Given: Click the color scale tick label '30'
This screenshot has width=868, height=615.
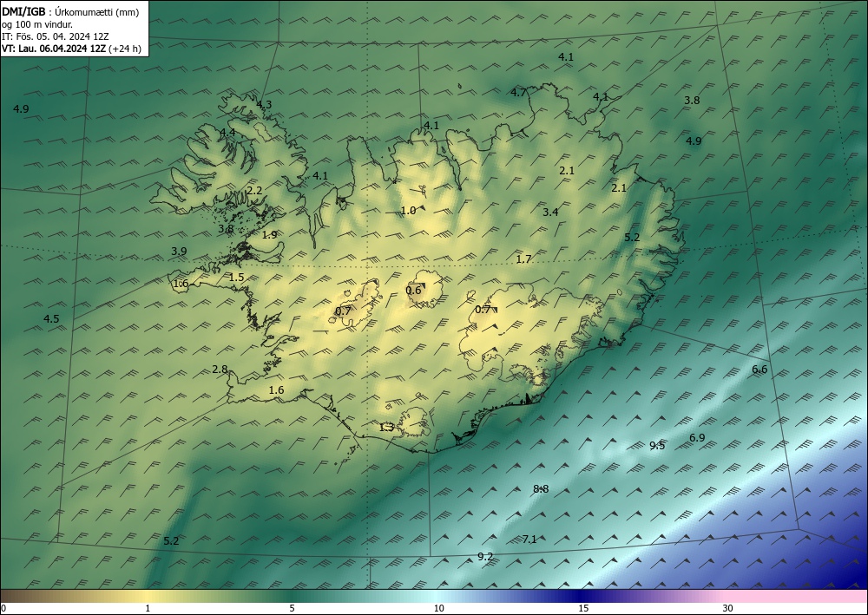Looking at the screenshot, I should tap(727, 608).
